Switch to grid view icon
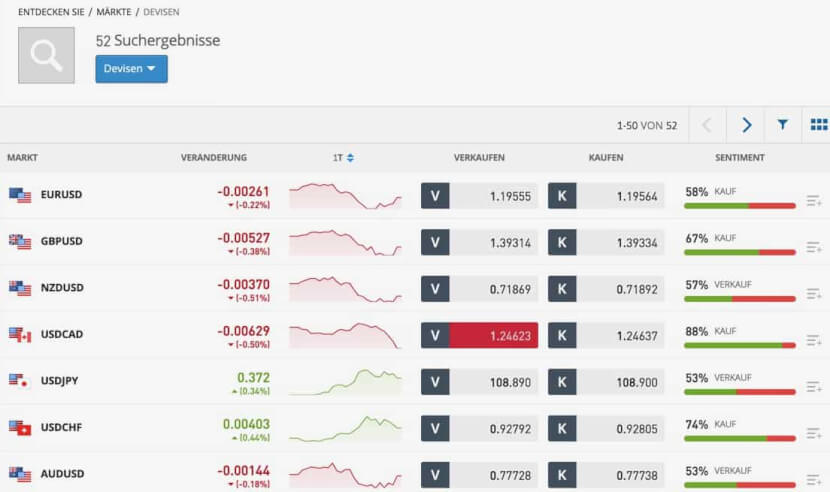Screen dimensions: 830x492 818,125
